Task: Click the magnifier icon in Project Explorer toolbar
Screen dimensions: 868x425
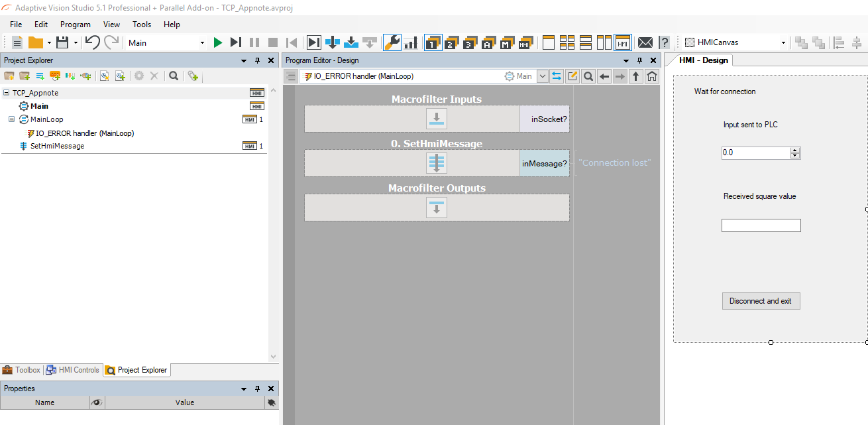Action: [174, 76]
